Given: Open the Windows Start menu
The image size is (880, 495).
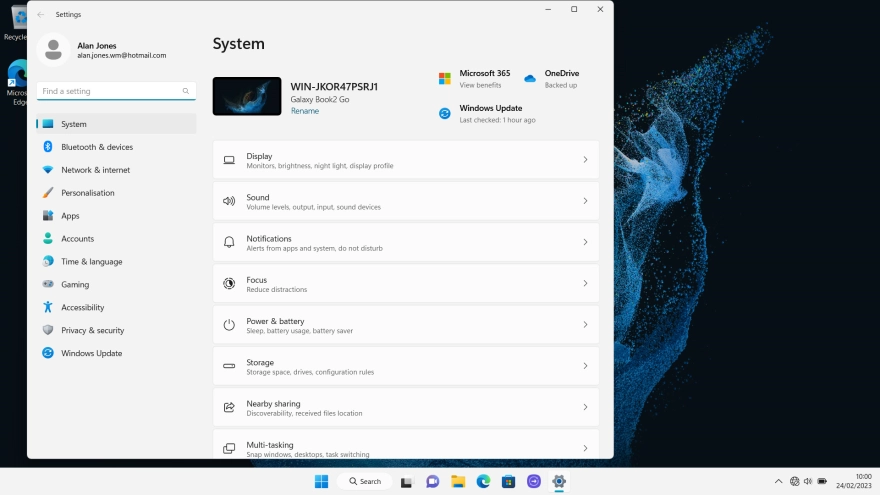Looking at the screenshot, I should point(321,481).
